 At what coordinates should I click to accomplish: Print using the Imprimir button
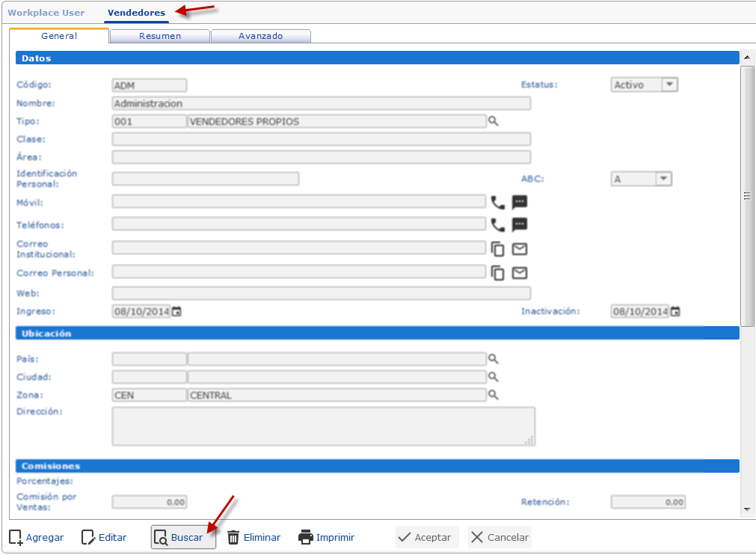click(x=326, y=537)
